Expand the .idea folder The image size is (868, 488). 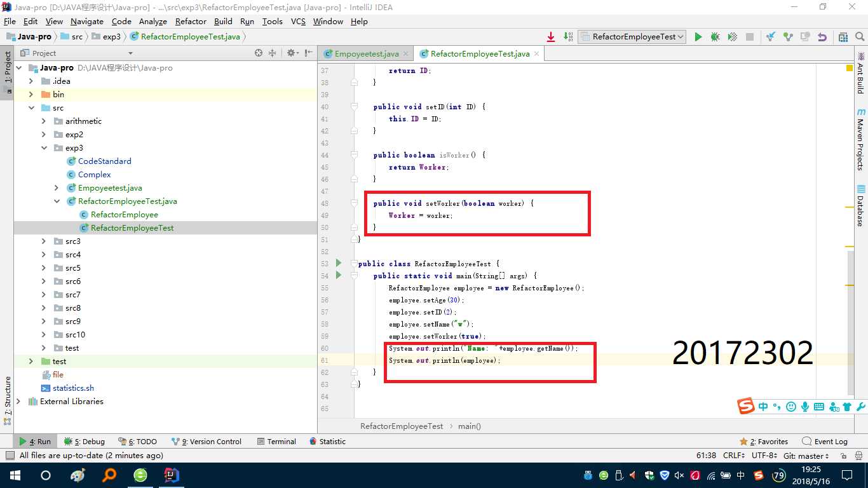coord(31,81)
